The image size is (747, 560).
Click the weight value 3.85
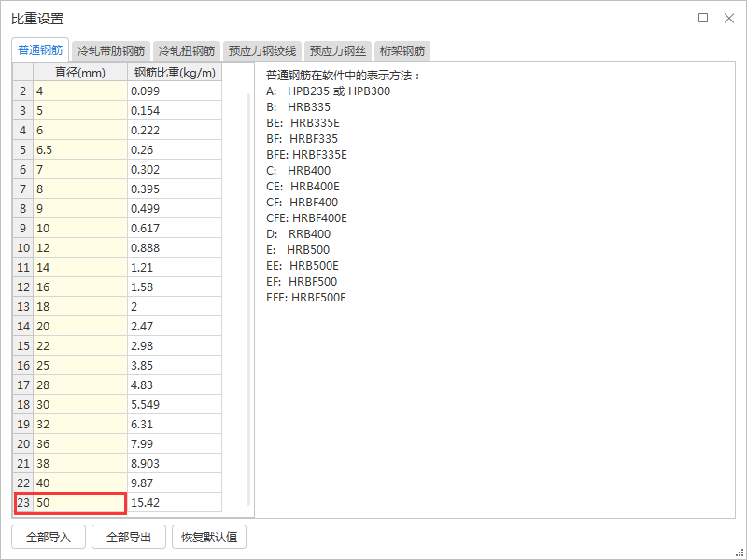click(x=175, y=365)
